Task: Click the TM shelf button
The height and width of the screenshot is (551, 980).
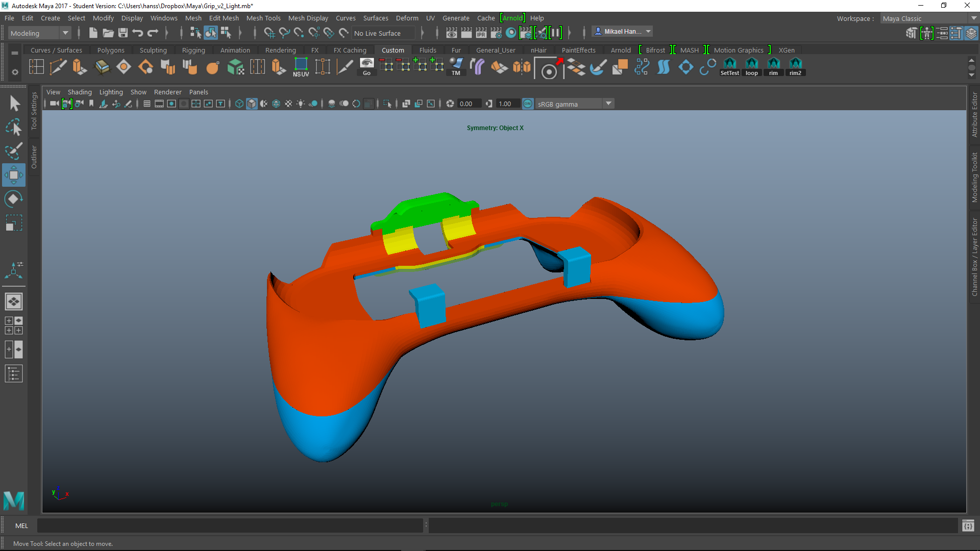Action: point(456,67)
